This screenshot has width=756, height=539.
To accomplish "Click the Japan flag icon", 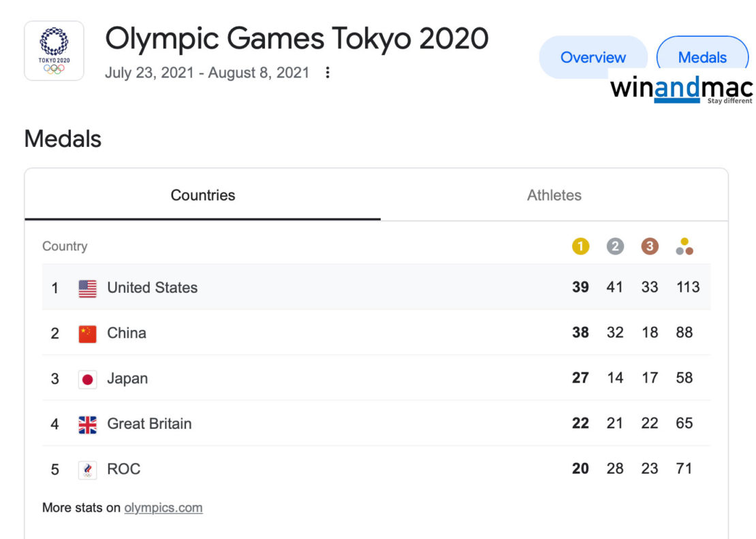I will coord(87,379).
